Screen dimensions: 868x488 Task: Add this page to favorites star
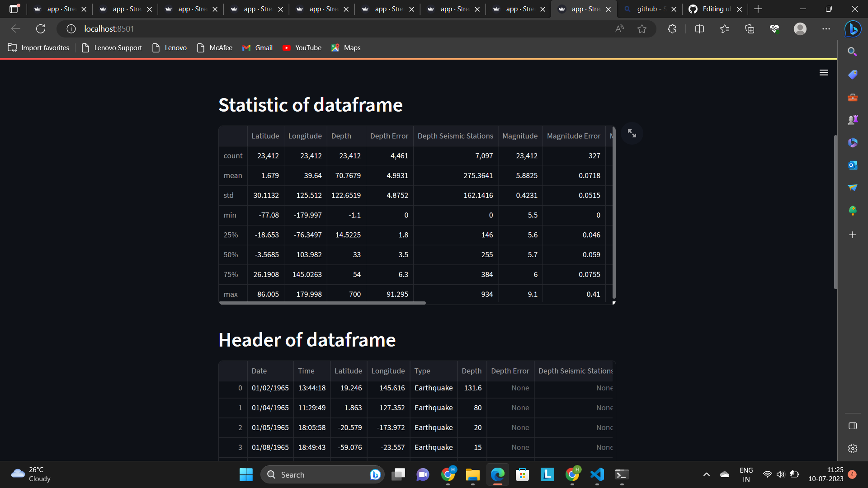tap(642, 29)
